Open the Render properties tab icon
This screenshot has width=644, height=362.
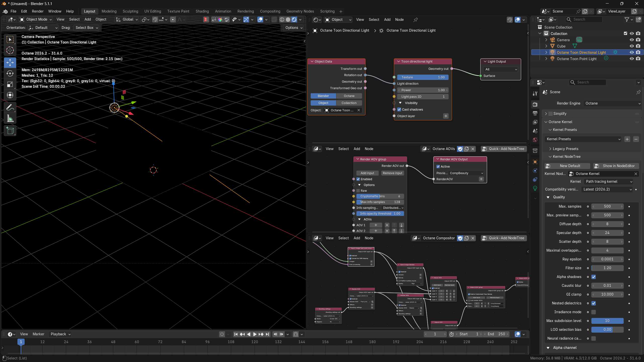(x=535, y=104)
